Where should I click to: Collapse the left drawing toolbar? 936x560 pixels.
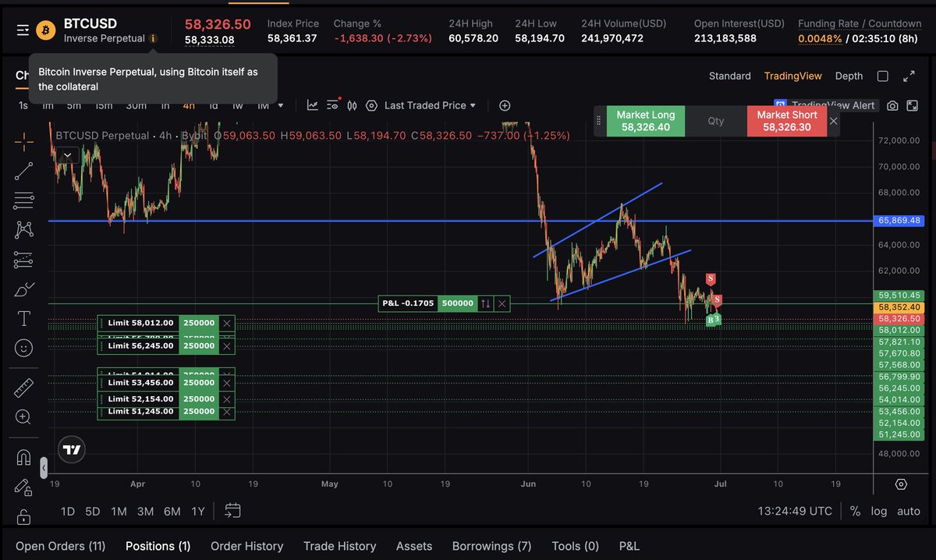tap(44, 466)
